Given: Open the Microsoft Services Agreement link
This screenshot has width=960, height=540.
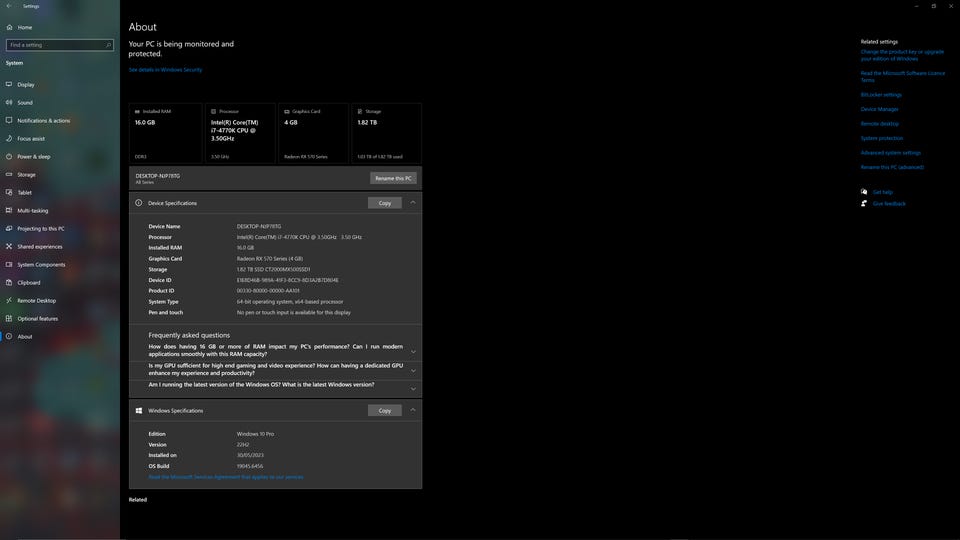Looking at the screenshot, I should [225, 477].
